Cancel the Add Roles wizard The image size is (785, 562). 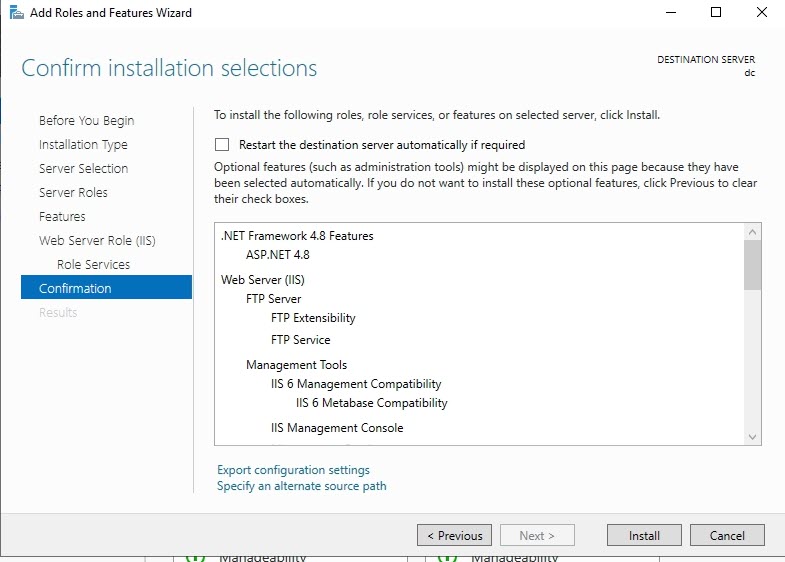(727, 535)
